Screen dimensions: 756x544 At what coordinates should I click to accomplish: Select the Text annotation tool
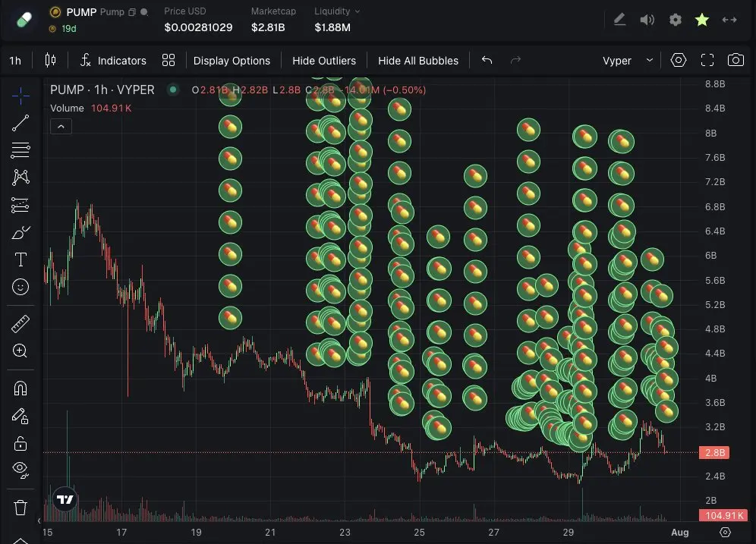point(20,259)
